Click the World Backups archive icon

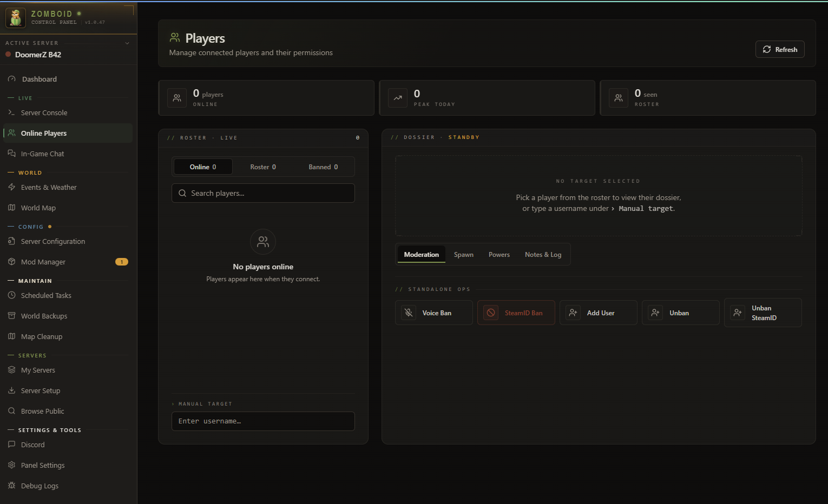[11, 316]
